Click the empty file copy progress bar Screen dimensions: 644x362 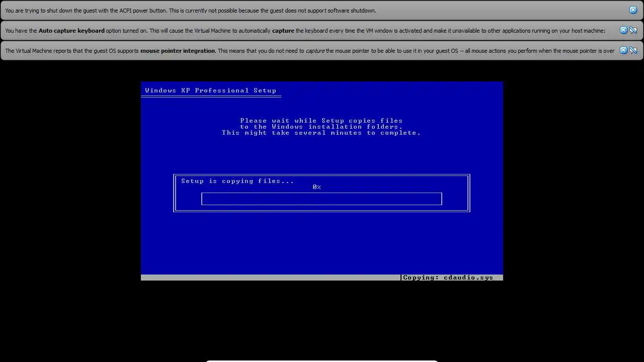tap(321, 199)
